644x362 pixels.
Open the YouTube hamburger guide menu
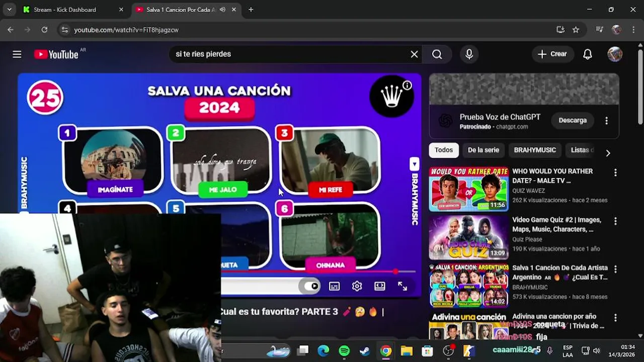tap(17, 54)
